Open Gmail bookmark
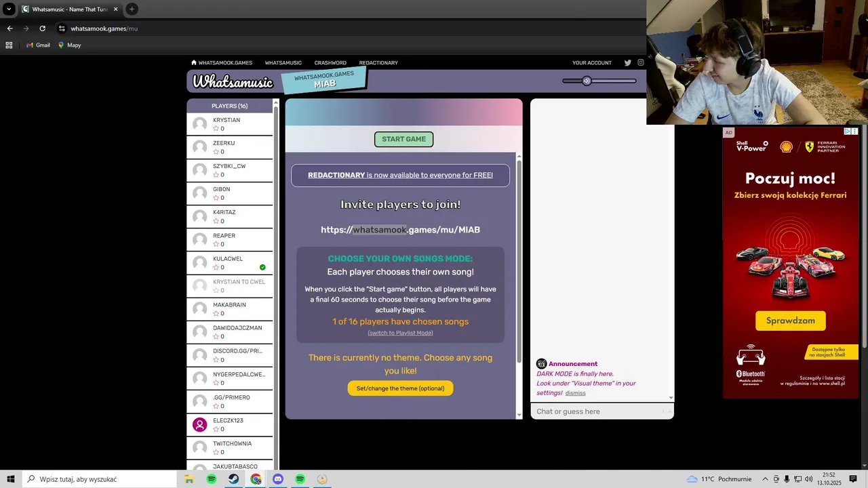The image size is (868, 488). (x=38, y=45)
